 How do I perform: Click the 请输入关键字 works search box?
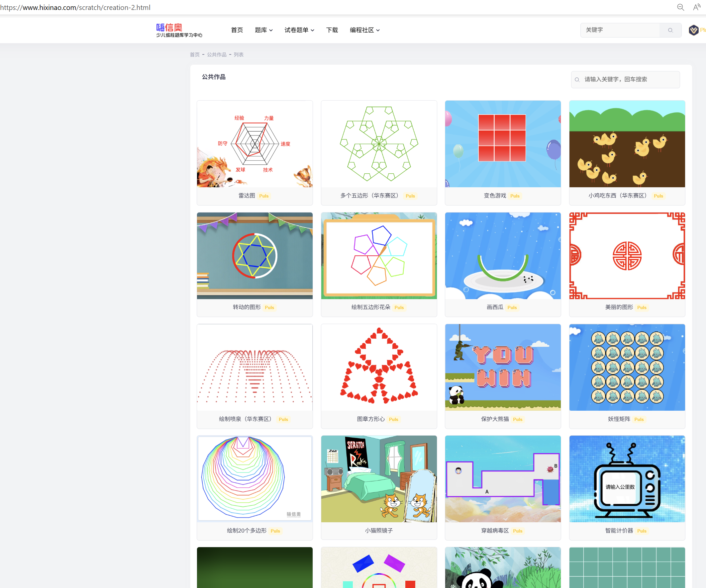[x=625, y=80]
